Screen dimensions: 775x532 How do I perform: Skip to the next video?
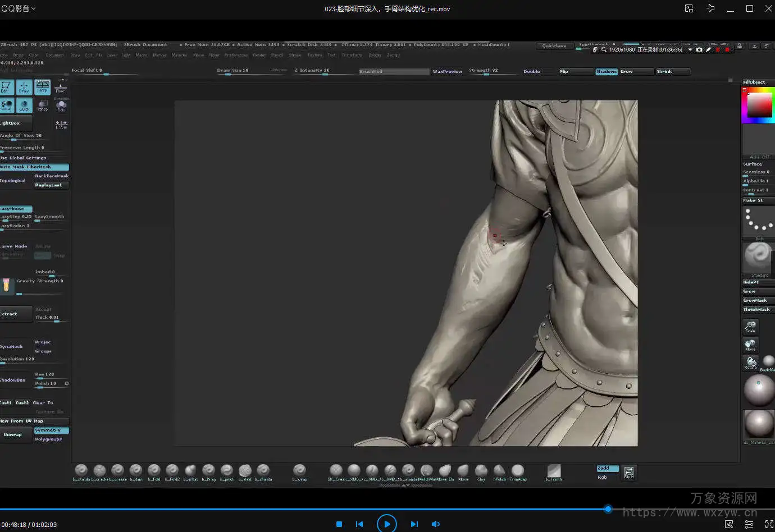coord(414,524)
